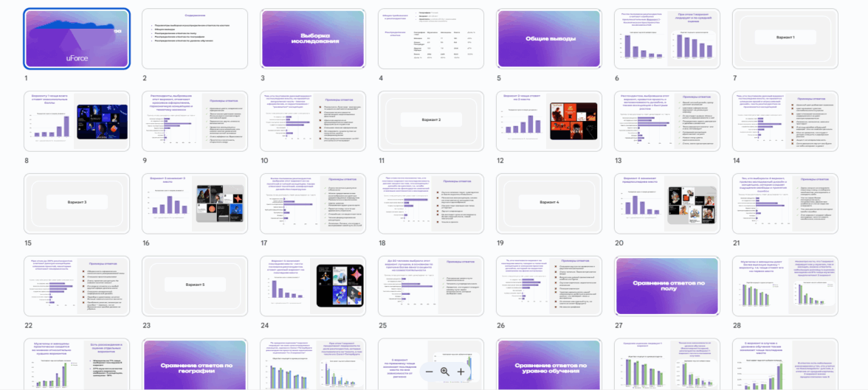Click slide number 27 label
The image size is (868, 390).
point(619,326)
